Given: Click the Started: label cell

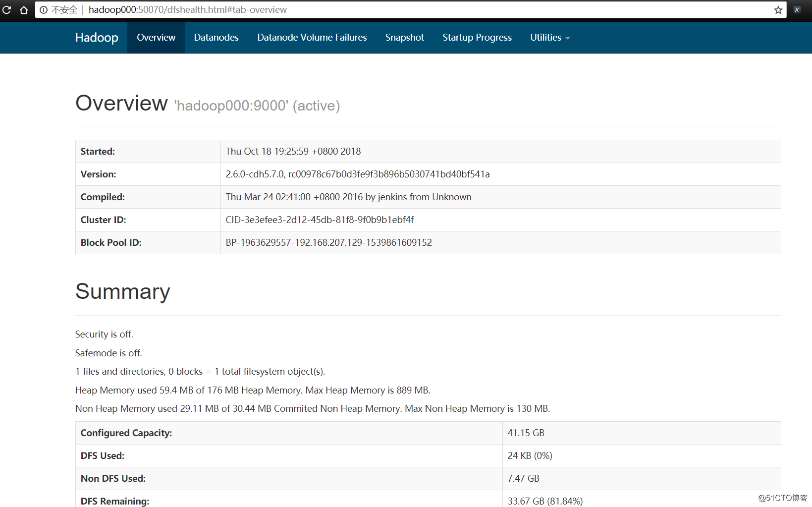Looking at the screenshot, I should [x=148, y=152].
